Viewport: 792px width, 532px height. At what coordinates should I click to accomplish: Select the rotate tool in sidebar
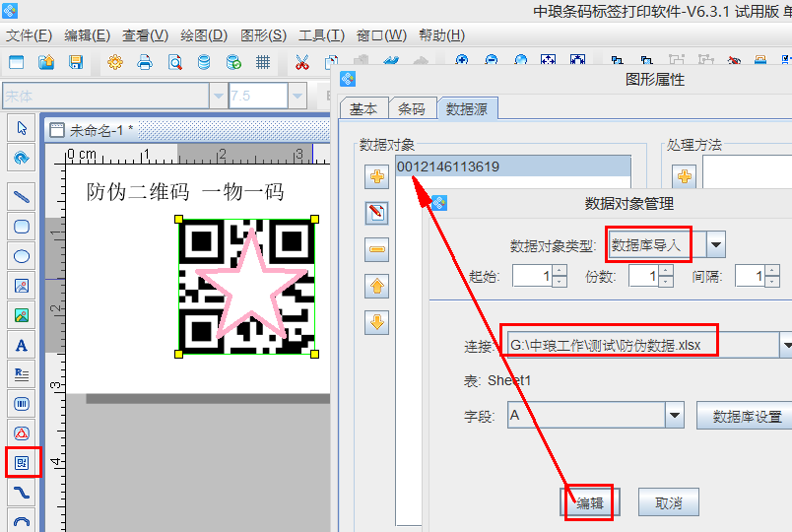click(22, 158)
